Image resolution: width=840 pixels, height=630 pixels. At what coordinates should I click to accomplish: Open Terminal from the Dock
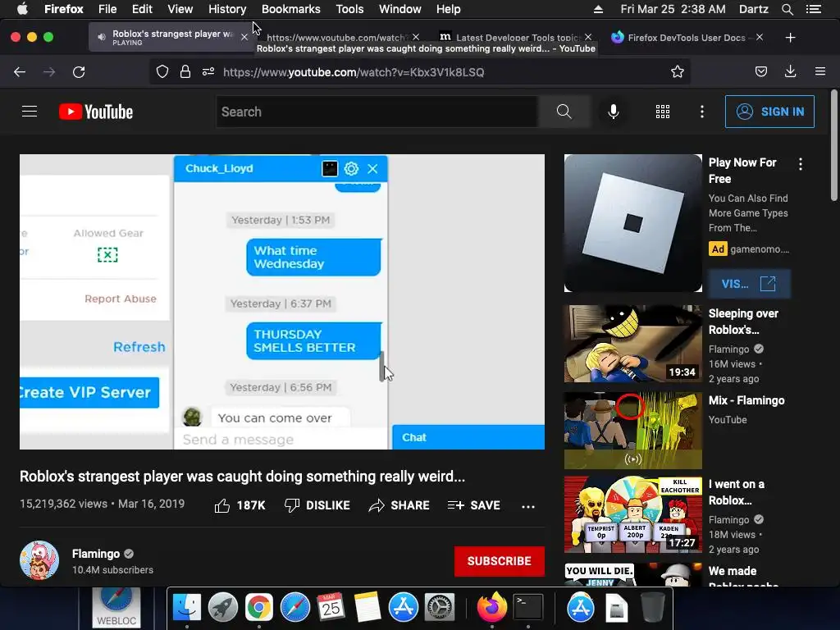tap(528, 608)
